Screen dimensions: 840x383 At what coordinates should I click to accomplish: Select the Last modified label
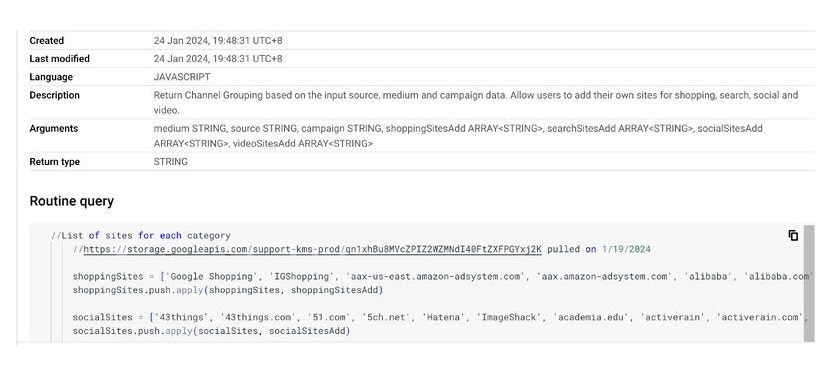(59, 59)
